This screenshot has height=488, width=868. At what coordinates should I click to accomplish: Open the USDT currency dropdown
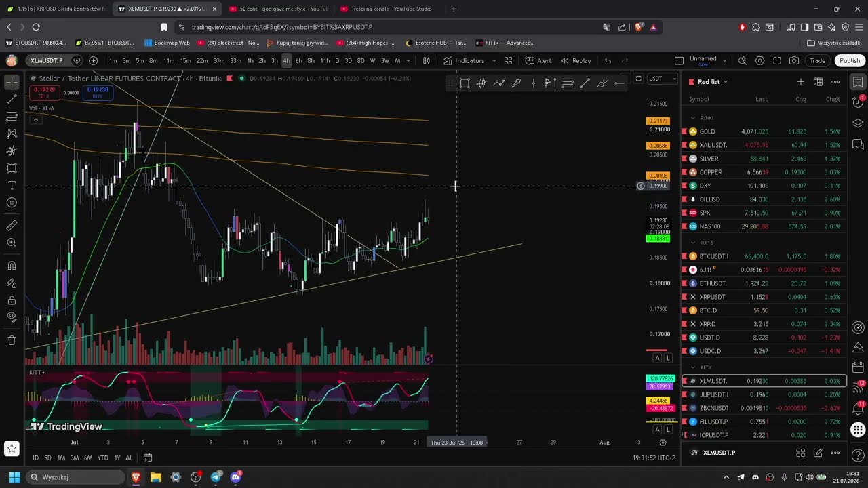pyautogui.click(x=663, y=79)
